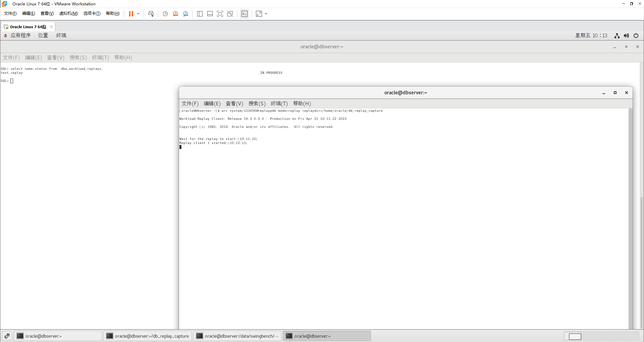Click send Ctrl+Alt+Del toolbar icon
Image resolution: width=644 pixels, height=342 pixels.
[151, 14]
